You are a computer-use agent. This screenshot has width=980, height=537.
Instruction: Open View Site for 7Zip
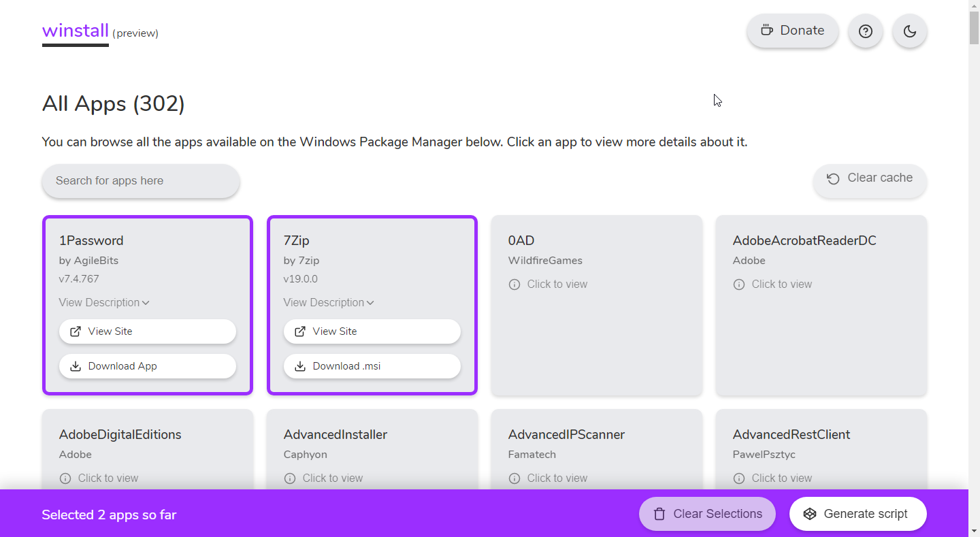[372, 331]
